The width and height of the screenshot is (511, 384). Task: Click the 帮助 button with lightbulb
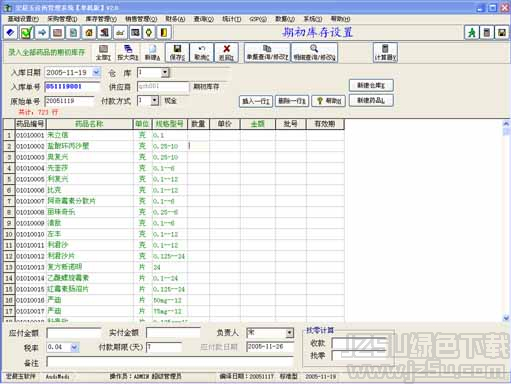pyautogui.click(x=329, y=101)
